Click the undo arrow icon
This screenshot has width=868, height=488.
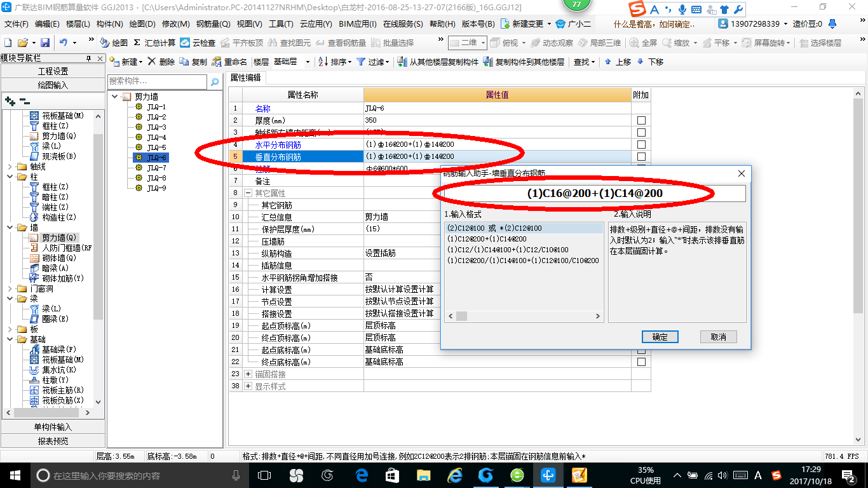pyautogui.click(x=64, y=43)
